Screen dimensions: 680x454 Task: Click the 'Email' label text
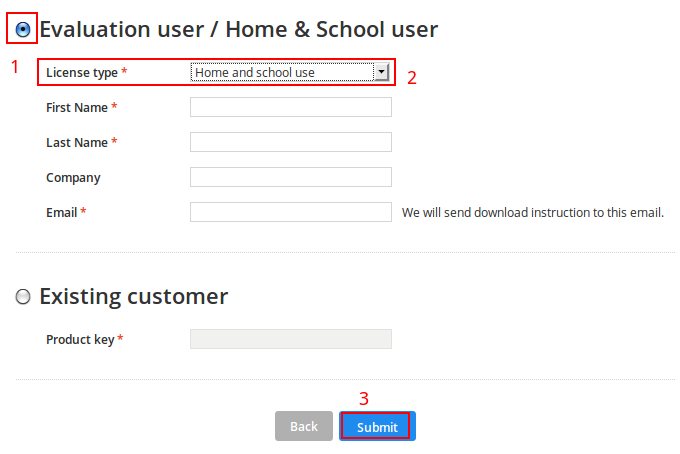click(62, 212)
